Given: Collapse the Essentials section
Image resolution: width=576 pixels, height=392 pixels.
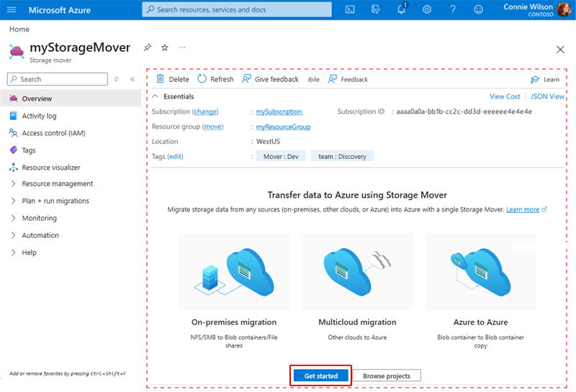Looking at the screenshot, I should click(x=156, y=96).
